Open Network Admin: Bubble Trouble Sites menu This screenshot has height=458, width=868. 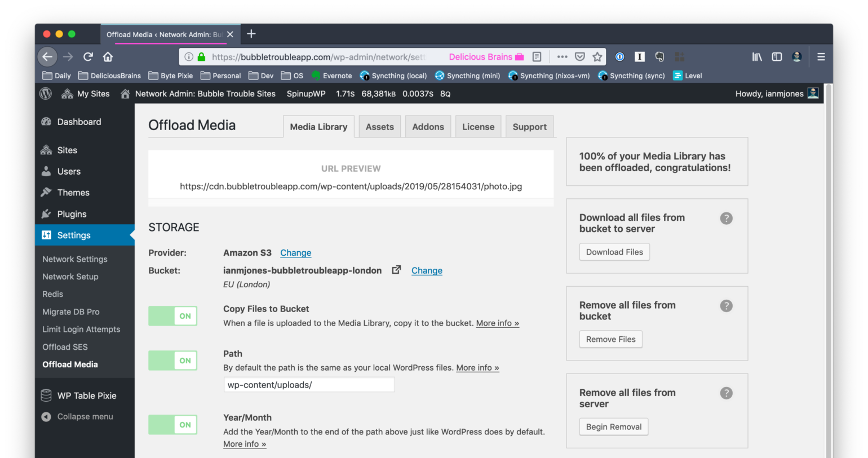[198, 94]
